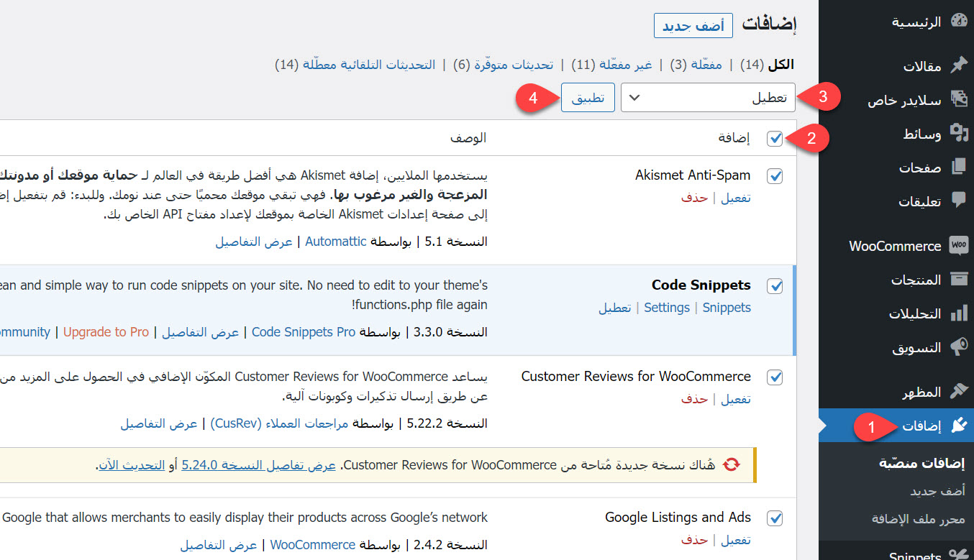Open the bulk actions dropdown
Image resolution: width=974 pixels, height=560 pixels.
[x=708, y=98]
